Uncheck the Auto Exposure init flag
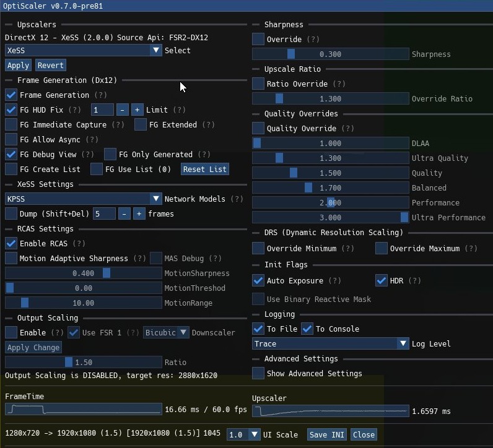The height and width of the screenshot is (448, 493). point(258,280)
